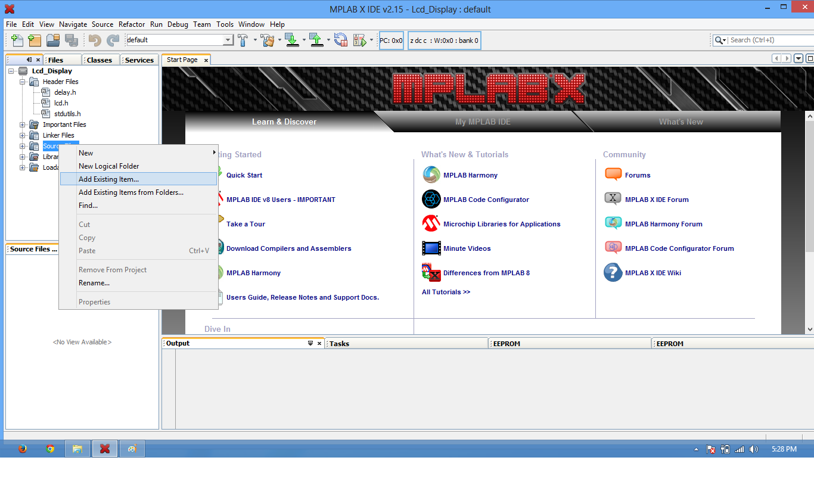814x504 pixels.
Task: Click the Clean and Build broom icon
Action: point(268,40)
